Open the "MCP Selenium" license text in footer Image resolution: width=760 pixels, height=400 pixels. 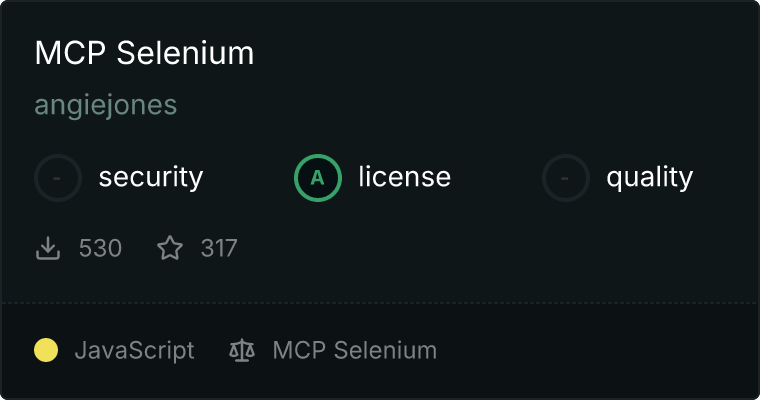point(354,351)
